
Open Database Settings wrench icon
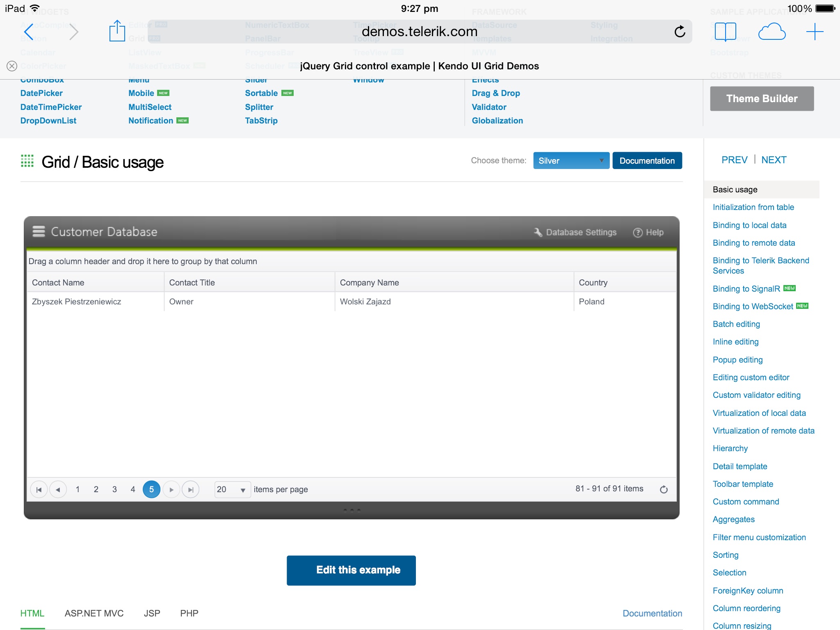[538, 232]
